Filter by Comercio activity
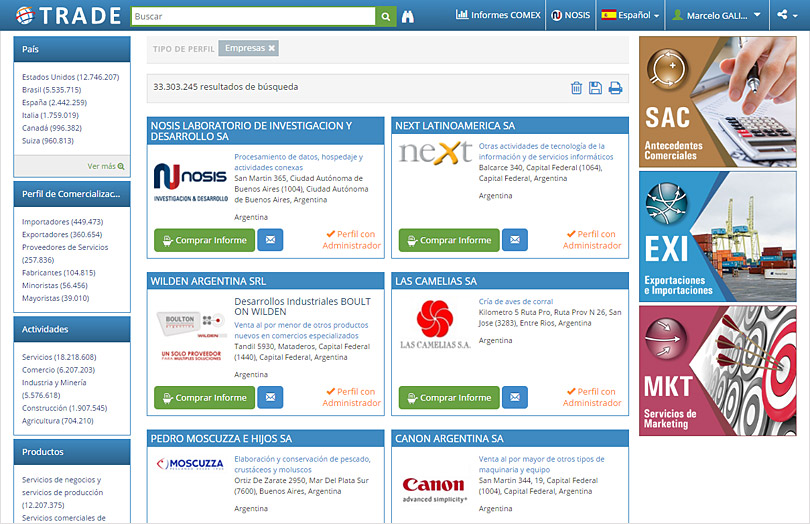Image resolution: width=810 pixels, height=524 pixels. point(58,370)
